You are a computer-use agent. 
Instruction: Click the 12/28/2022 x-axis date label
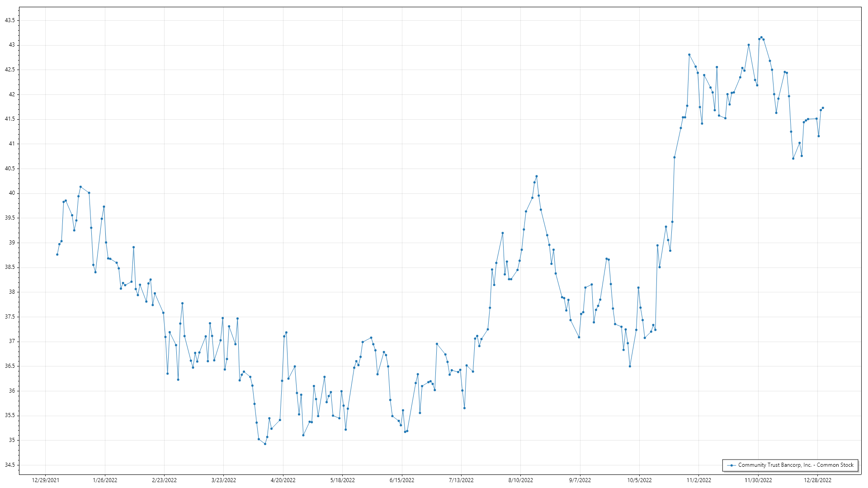pos(817,480)
